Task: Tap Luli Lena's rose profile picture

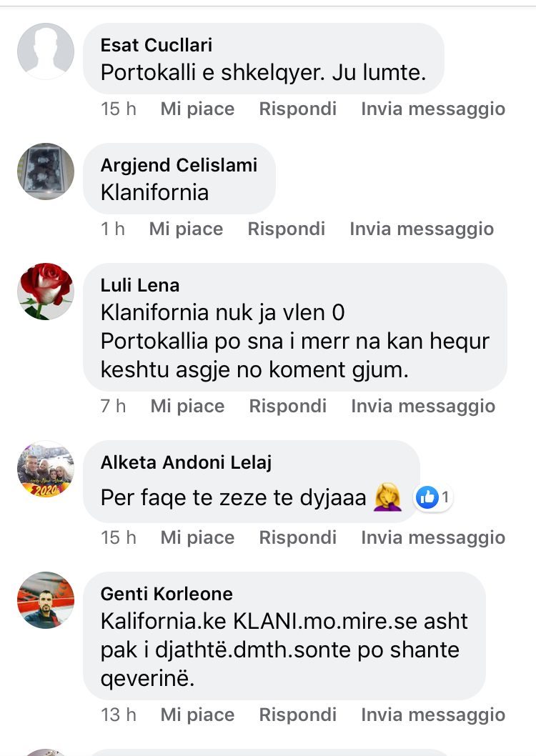Action: (46, 292)
